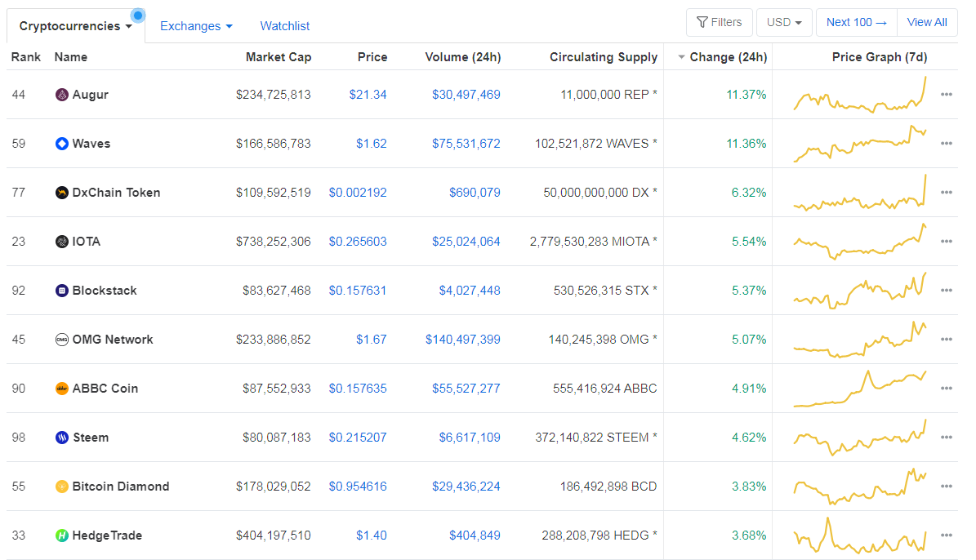The height and width of the screenshot is (560, 976).
Task: Open the Steem coin page link
Action: [91, 438]
